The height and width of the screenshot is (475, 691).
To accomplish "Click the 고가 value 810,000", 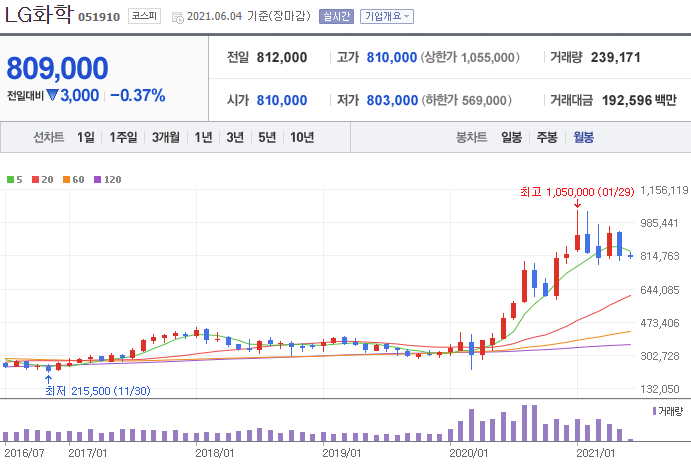I will (x=392, y=57).
